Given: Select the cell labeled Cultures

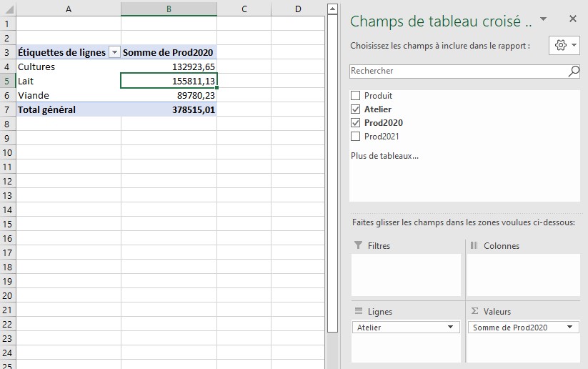Looking at the screenshot, I should pos(69,67).
